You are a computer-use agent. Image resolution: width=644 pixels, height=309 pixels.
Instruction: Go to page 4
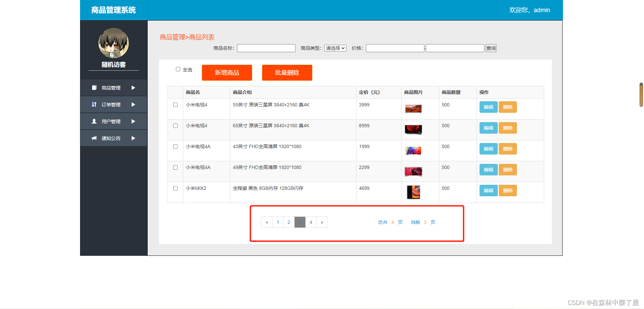311,222
